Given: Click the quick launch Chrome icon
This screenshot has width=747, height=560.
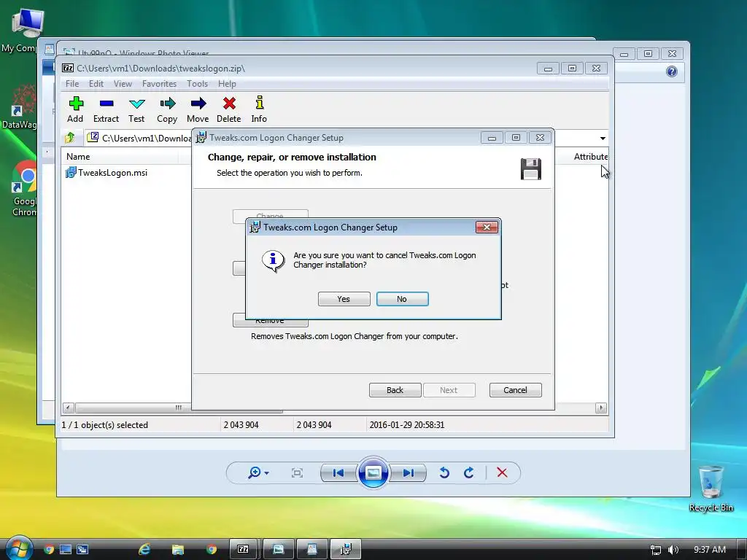Looking at the screenshot, I should coord(49,550).
